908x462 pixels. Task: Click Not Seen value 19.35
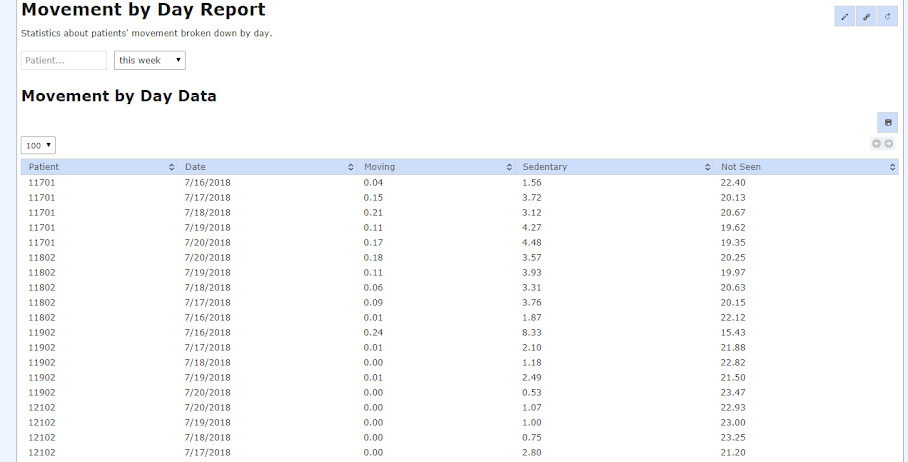[733, 243]
